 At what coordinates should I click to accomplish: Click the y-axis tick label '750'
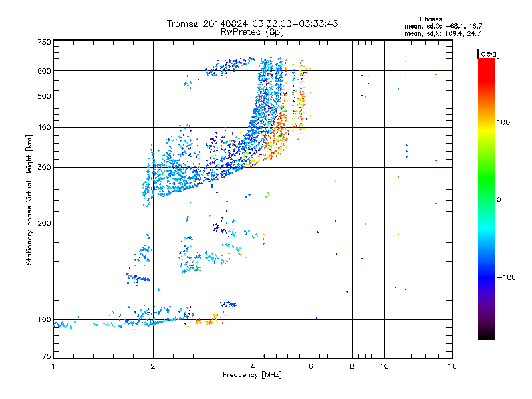(x=44, y=42)
